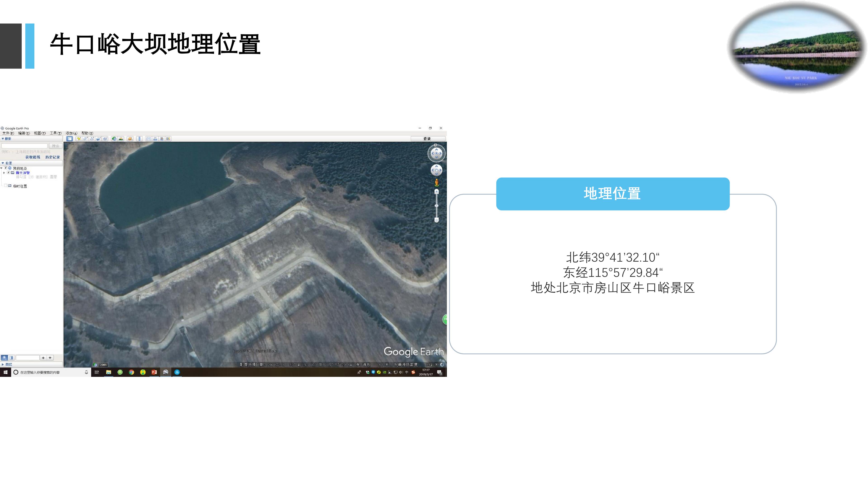Viewport: 868px width, 488px height.
Task: Open the email envelope toolbar icon
Action: tap(149, 139)
